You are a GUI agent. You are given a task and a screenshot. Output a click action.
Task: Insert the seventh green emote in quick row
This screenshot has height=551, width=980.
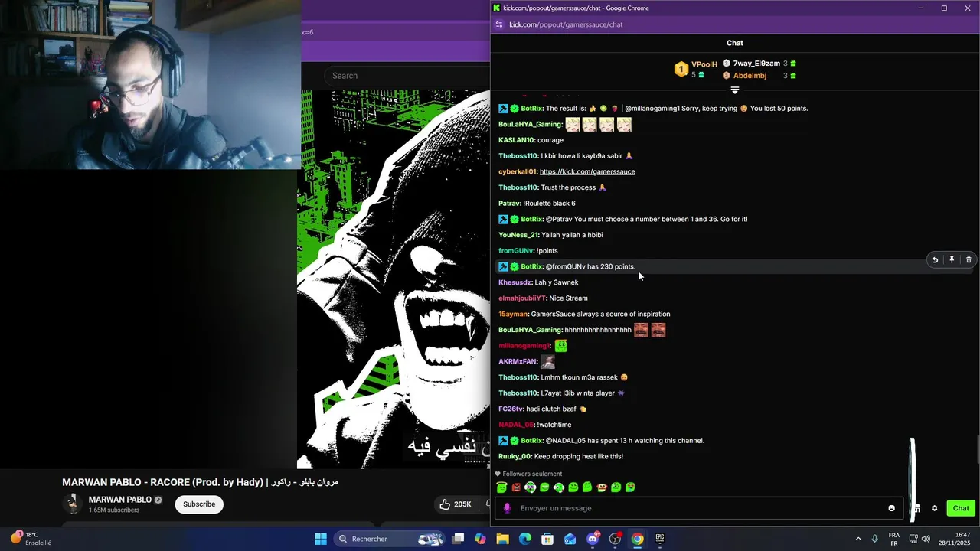coord(587,487)
